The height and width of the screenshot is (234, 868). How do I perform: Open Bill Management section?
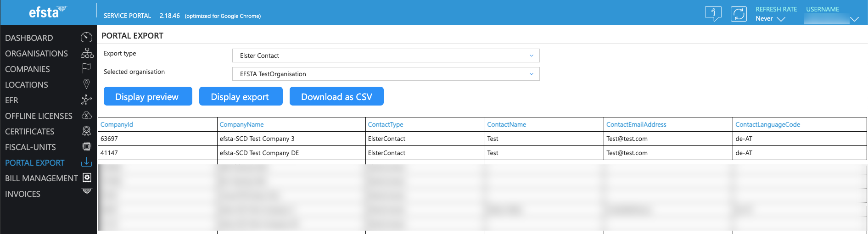coord(41,178)
